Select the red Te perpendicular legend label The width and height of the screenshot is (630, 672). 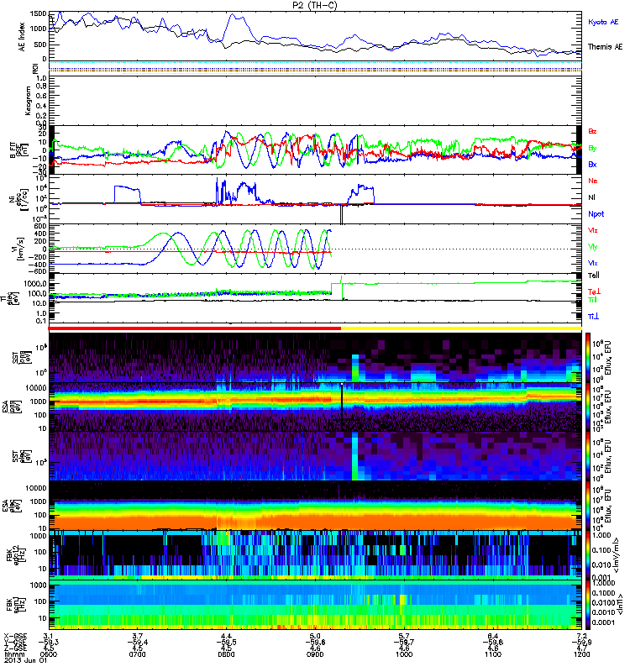point(594,291)
